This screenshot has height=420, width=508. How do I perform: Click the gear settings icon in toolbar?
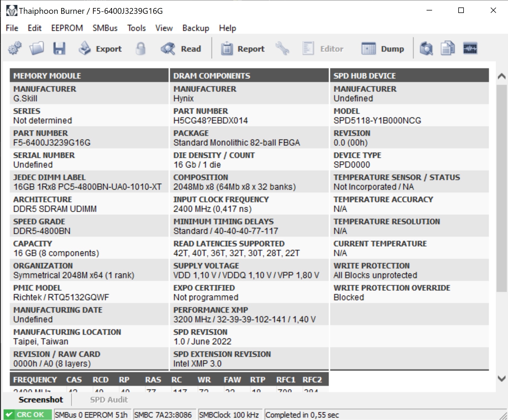point(15,49)
